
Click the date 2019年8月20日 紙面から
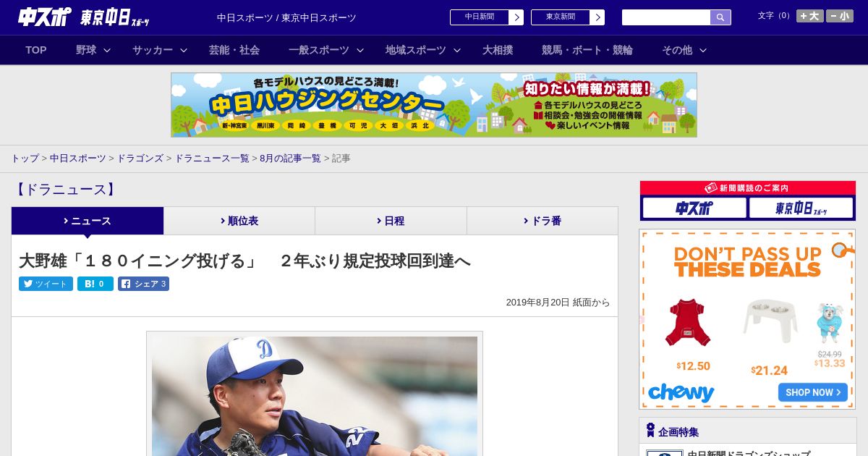point(558,303)
